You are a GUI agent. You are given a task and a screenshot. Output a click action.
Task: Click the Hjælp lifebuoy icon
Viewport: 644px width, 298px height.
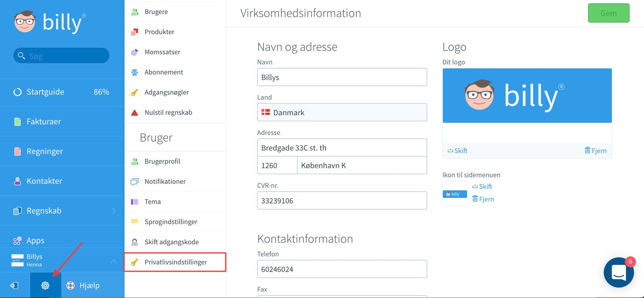pyautogui.click(x=70, y=286)
